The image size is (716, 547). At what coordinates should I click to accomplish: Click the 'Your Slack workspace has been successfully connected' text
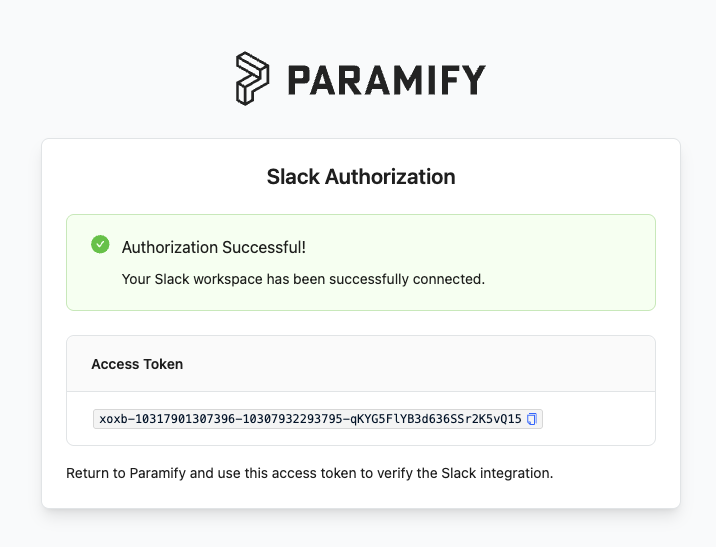(303, 279)
